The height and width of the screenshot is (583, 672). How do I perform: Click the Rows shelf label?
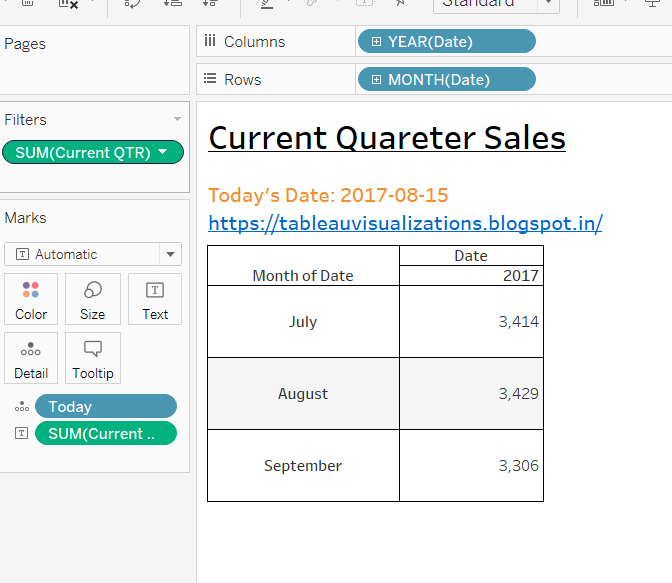[x=243, y=80]
